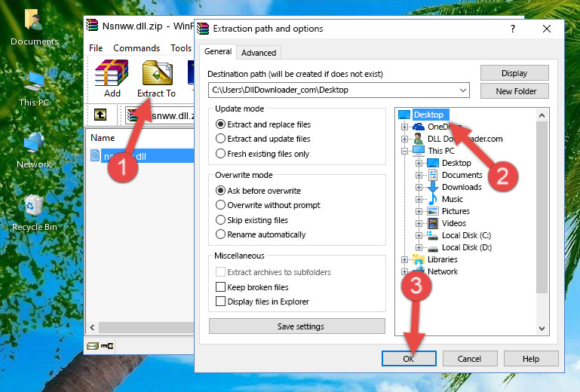Screen dimensions: 580x392
Task: Select the Local Disk (C:) drive icon
Action: (433, 235)
